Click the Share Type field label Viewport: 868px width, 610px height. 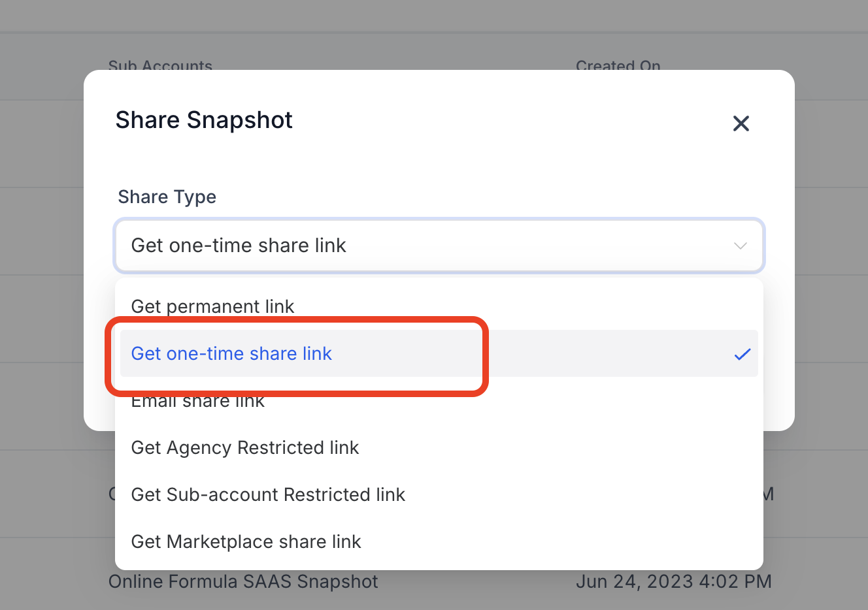[167, 197]
